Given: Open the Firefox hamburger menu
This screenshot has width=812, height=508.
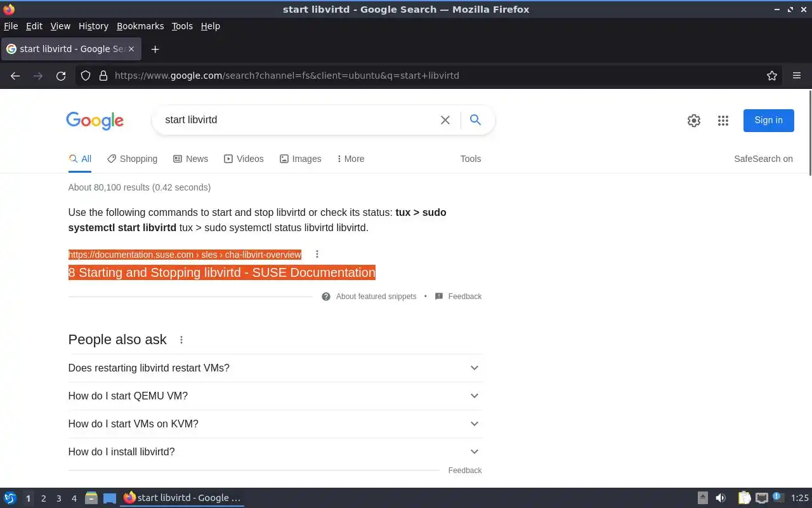Looking at the screenshot, I should (x=797, y=76).
